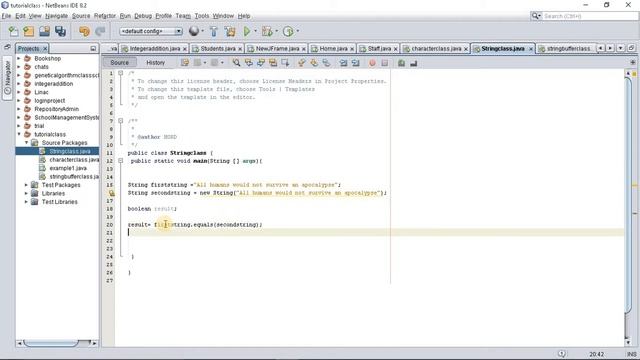Image resolution: width=640 pixels, height=360 pixels.
Task: Toggle Rectangular Selection icon
Action: (285, 63)
